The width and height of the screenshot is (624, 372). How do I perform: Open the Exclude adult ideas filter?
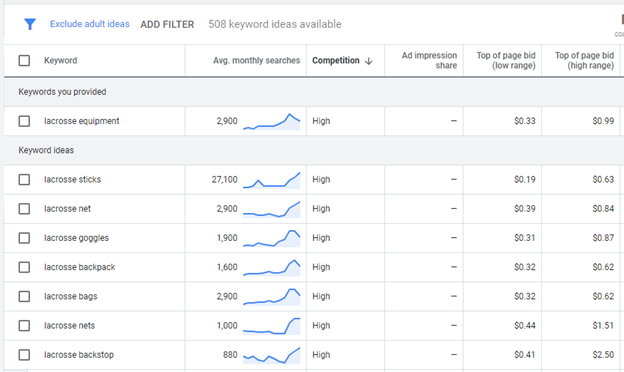point(90,24)
